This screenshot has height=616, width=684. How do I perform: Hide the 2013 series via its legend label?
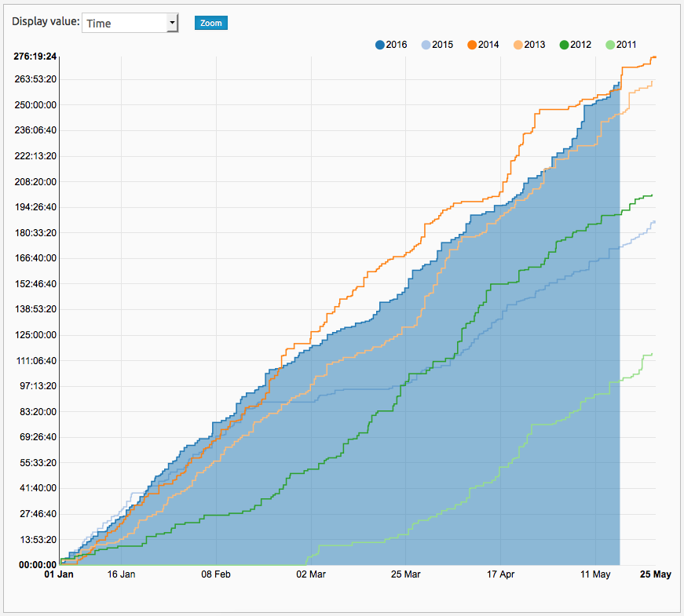click(534, 44)
